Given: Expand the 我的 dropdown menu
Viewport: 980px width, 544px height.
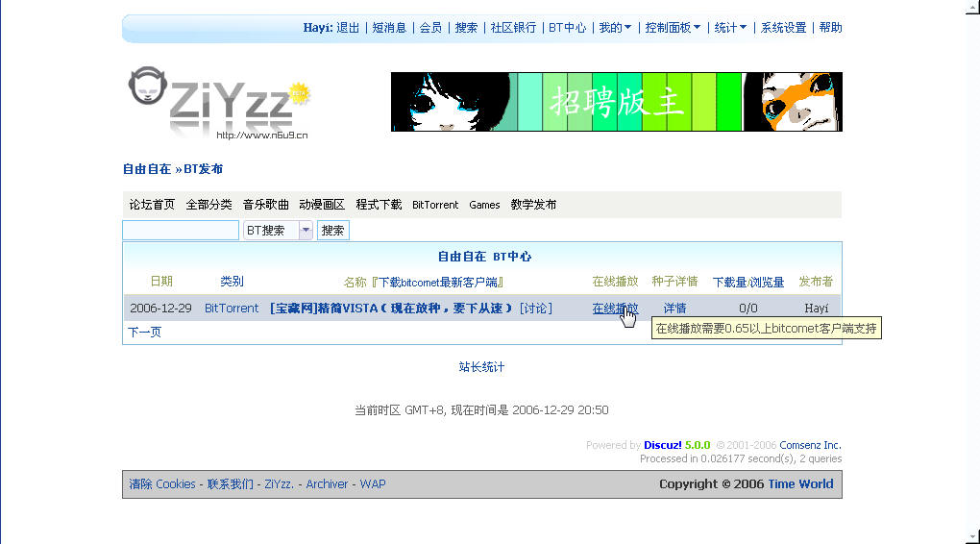Looking at the screenshot, I should 615,28.
